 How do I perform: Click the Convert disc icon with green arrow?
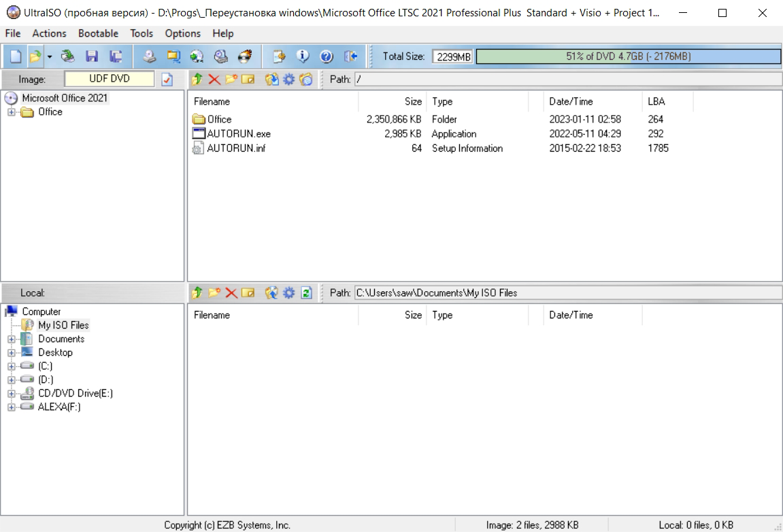click(x=197, y=56)
